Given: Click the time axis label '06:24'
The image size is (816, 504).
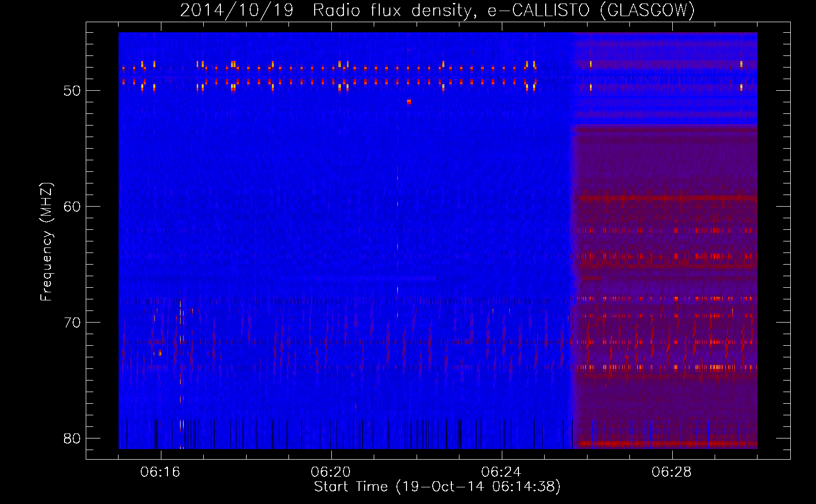Looking at the screenshot, I should (501, 472).
